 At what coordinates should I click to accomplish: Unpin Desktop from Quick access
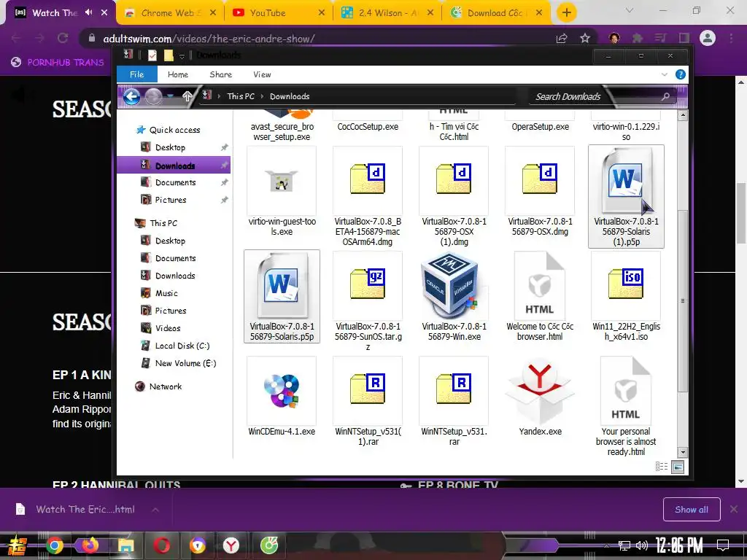click(225, 147)
